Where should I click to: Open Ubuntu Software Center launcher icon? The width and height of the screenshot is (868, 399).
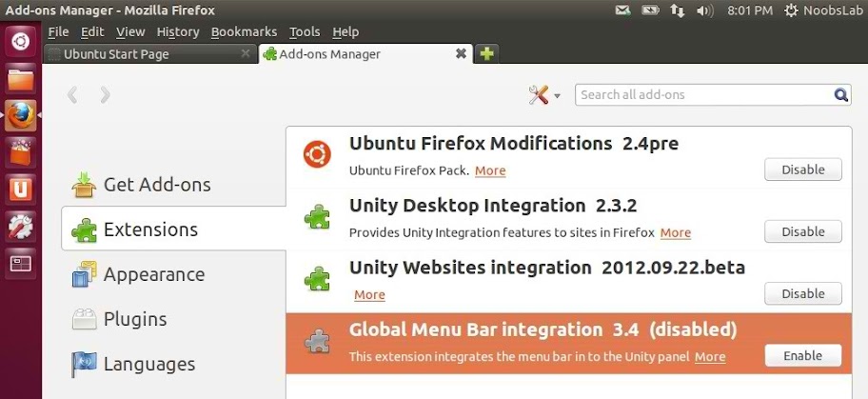click(21, 153)
